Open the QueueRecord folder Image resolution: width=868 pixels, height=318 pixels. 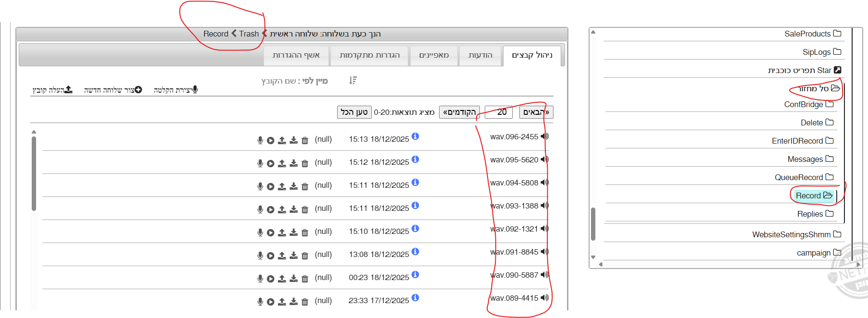coord(804,177)
